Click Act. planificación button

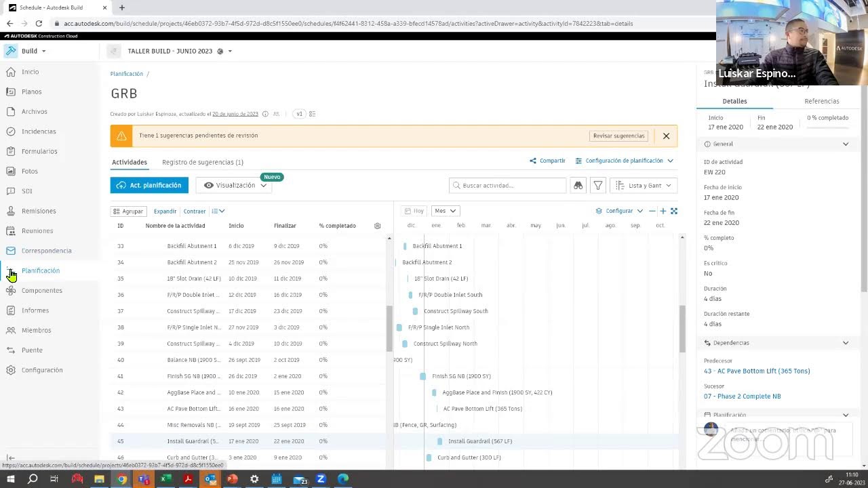[149, 185]
